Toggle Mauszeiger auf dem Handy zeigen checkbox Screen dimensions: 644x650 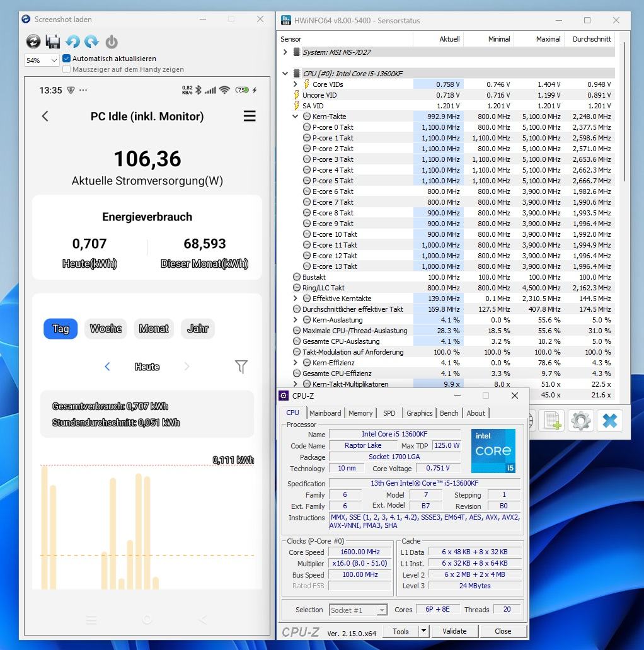(66, 69)
